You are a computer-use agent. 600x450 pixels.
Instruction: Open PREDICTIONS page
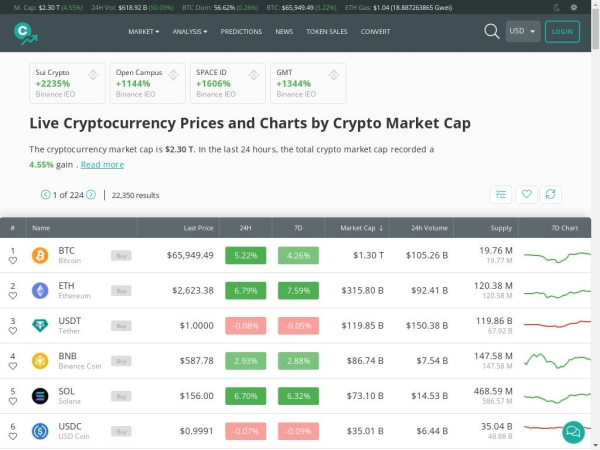[241, 32]
